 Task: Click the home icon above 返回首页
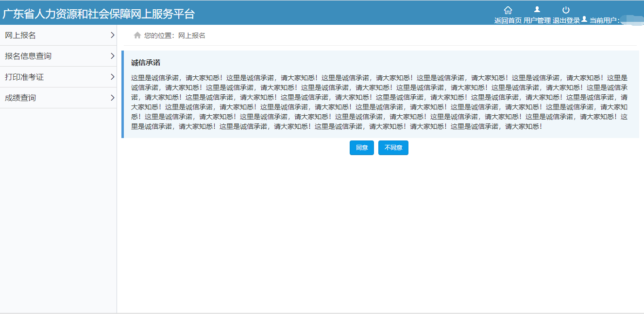pos(508,9)
